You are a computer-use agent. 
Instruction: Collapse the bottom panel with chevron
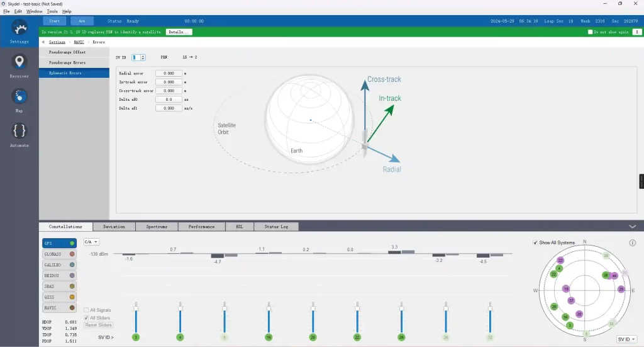(632, 227)
